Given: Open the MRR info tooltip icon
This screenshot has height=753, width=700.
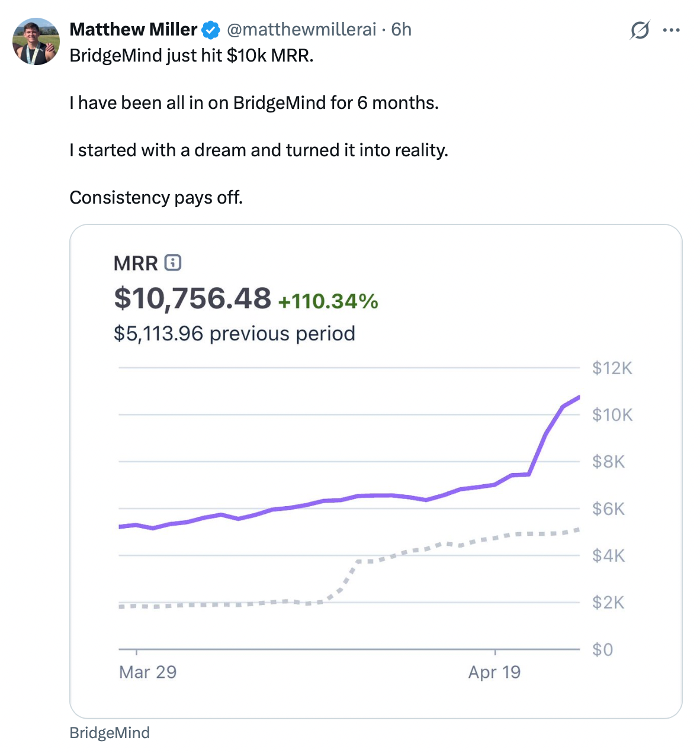Looking at the screenshot, I should (173, 262).
